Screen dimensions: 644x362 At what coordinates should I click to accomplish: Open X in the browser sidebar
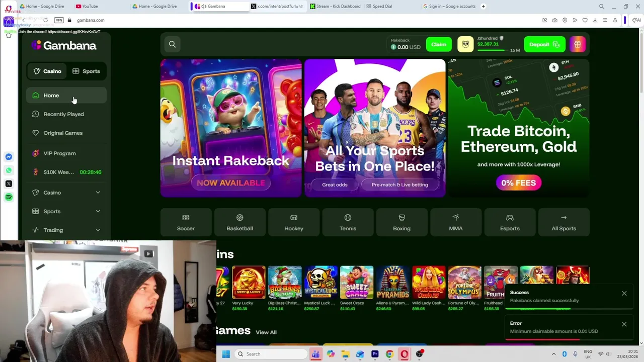click(x=9, y=184)
